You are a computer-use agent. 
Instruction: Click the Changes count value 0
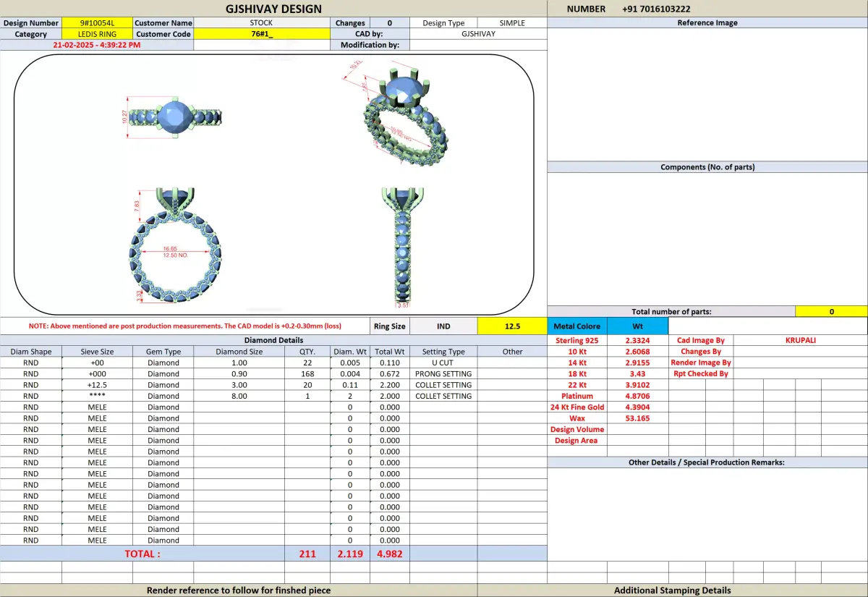coord(390,23)
